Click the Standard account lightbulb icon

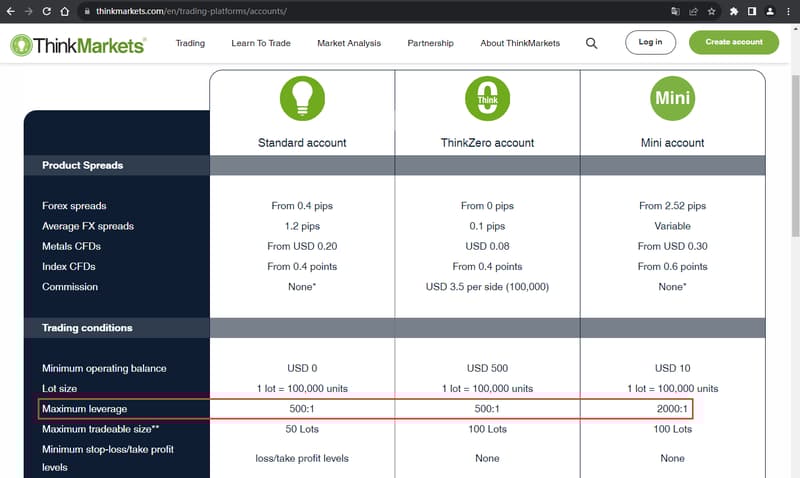click(x=302, y=98)
